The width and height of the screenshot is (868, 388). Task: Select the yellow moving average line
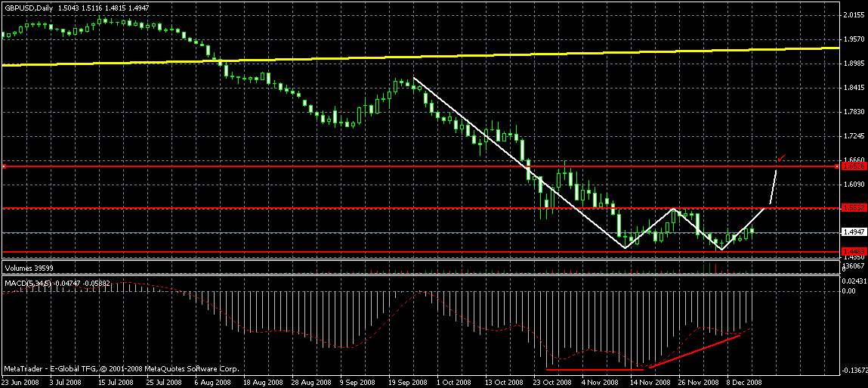click(x=421, y=56)
